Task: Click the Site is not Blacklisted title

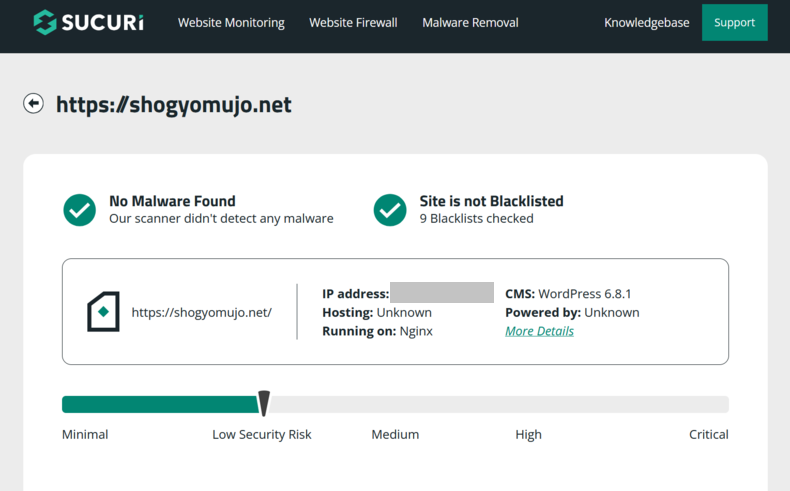Action: (x=491, y=201)
